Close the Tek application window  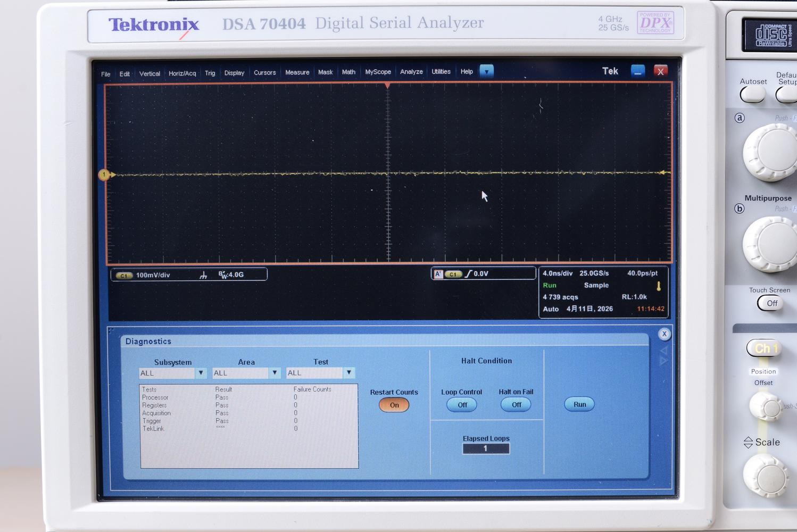pyautogui.click(x=661, y=71)
